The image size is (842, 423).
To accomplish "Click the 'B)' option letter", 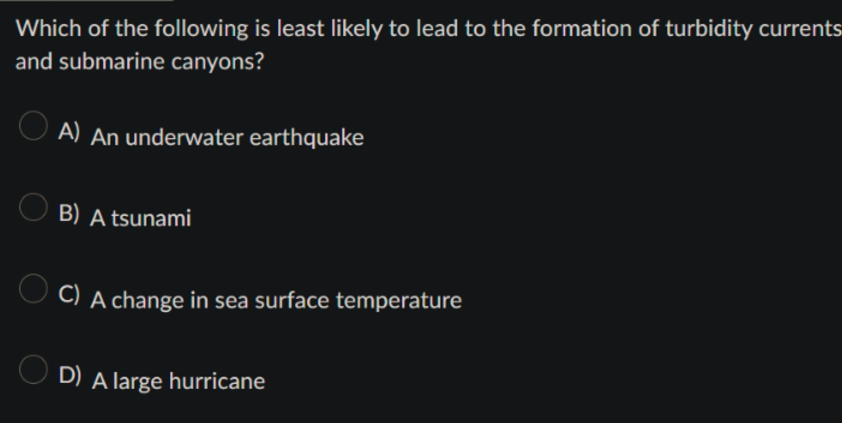I will click(x=69, y=213).
